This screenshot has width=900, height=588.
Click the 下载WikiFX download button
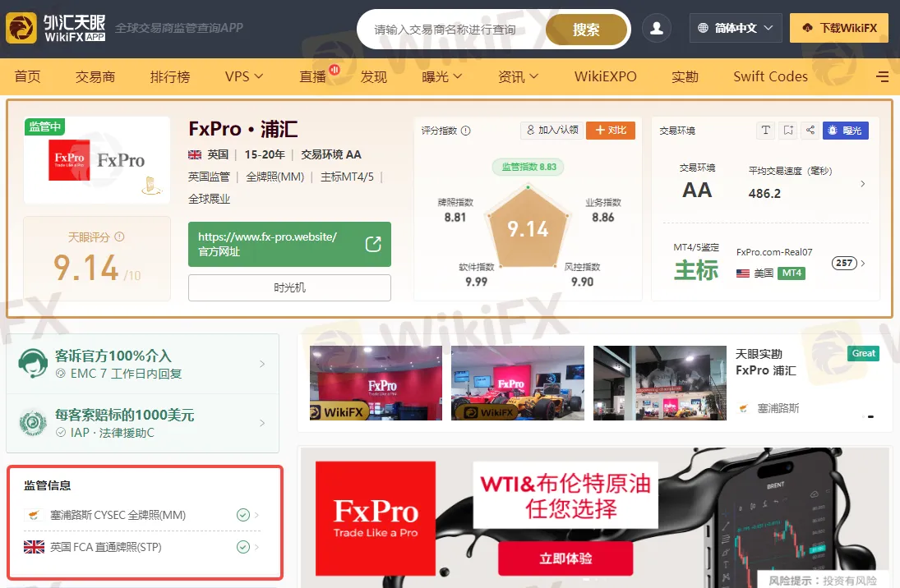tap(839, 28)
